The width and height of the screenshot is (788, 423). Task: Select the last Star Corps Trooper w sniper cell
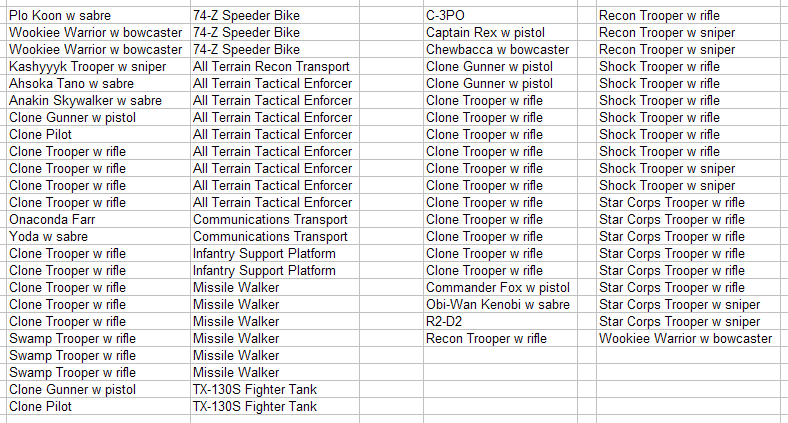tap(688, 322)
